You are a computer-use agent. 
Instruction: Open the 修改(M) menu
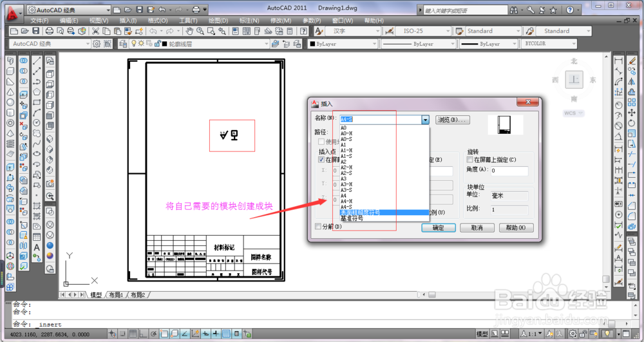point(281,21)
